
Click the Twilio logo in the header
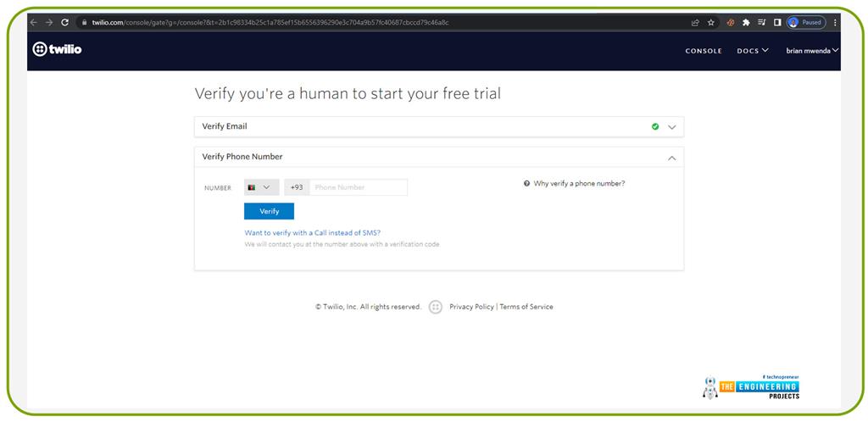pyautogui.click(x=57, y=50)
